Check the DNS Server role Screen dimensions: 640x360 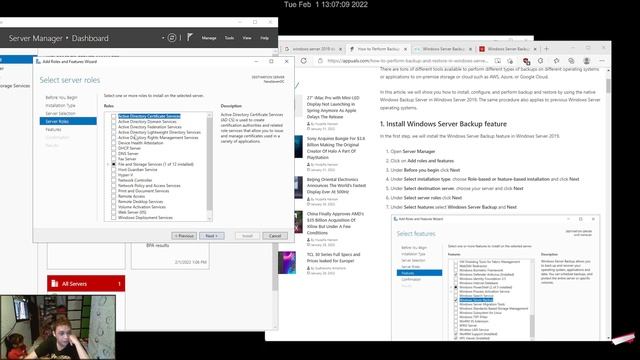click(x=113, y=153)
